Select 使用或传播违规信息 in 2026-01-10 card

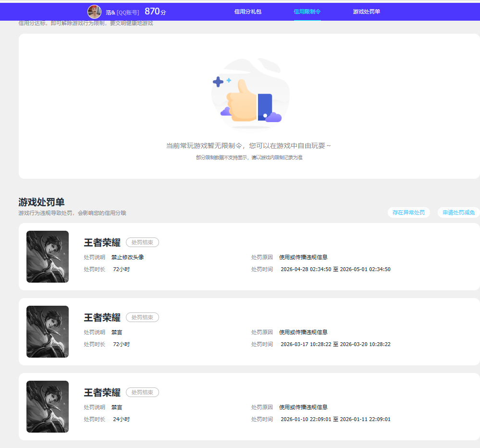(x=303, y=407)
